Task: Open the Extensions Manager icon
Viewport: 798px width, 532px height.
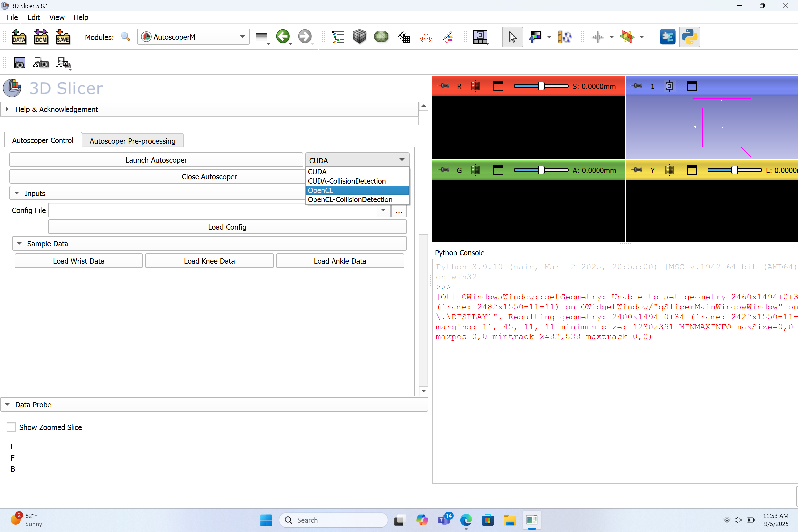Action: click(x=667, y=37)
